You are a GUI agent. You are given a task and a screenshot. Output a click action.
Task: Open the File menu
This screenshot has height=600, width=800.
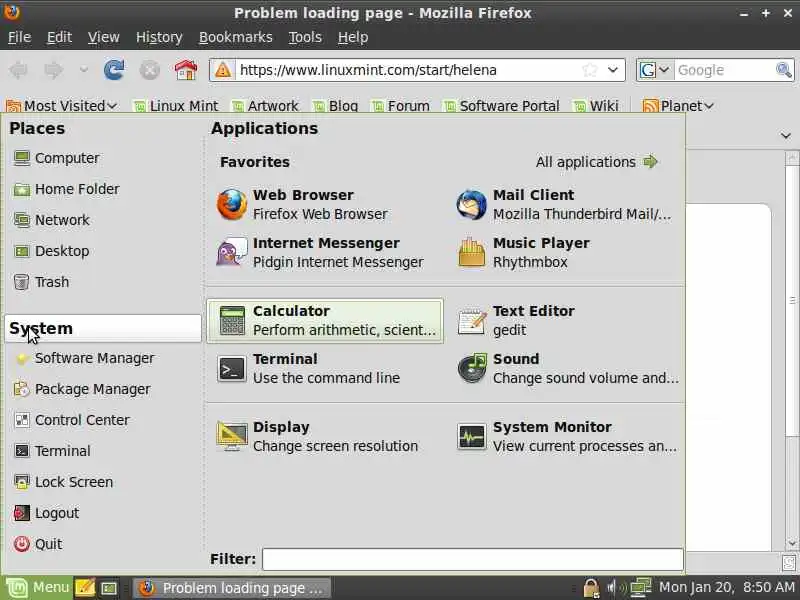tap(19, 37)
